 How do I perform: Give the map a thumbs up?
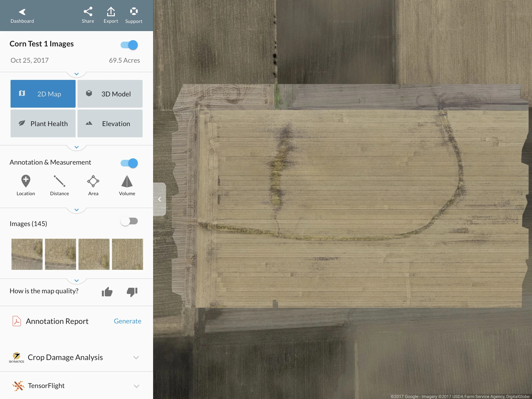click(x=107, y=292)
